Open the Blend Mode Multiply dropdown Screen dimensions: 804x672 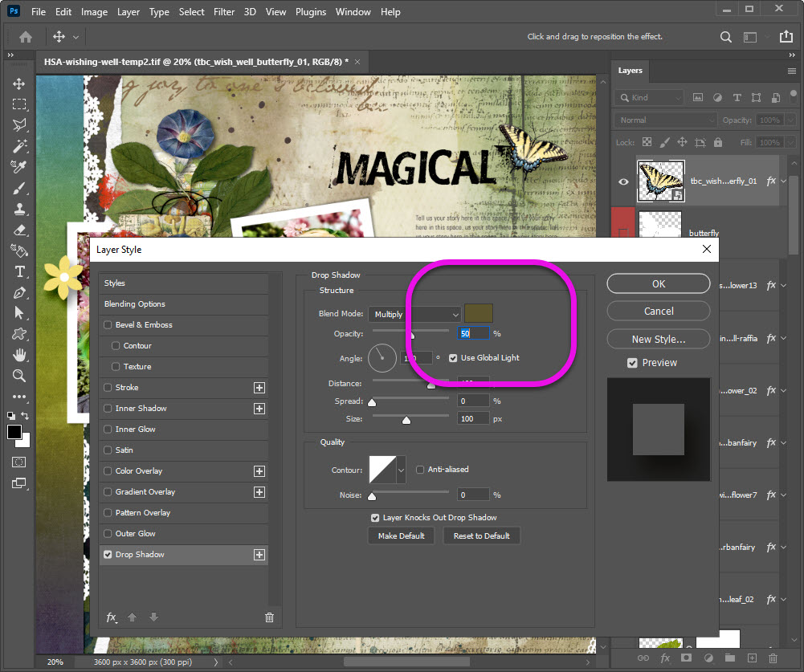414,314
